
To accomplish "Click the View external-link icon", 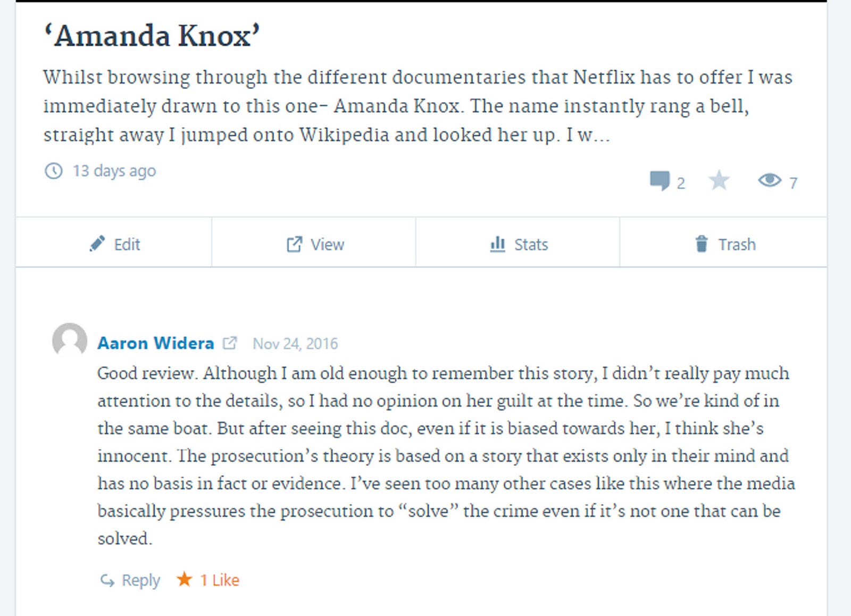I will tap(294, 244).
